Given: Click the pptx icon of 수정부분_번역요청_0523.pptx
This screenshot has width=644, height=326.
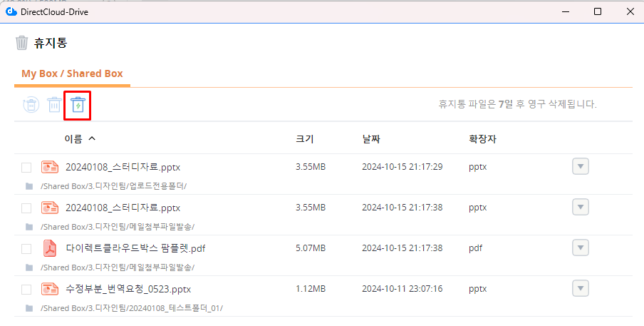Looking at the screenshot, I should click(x=49, y=289).
